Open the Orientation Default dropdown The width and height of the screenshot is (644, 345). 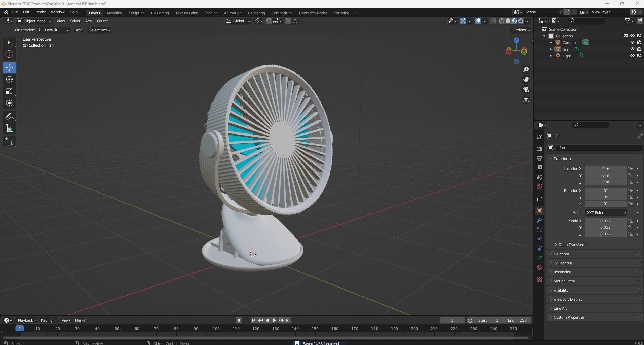(53, 30)
